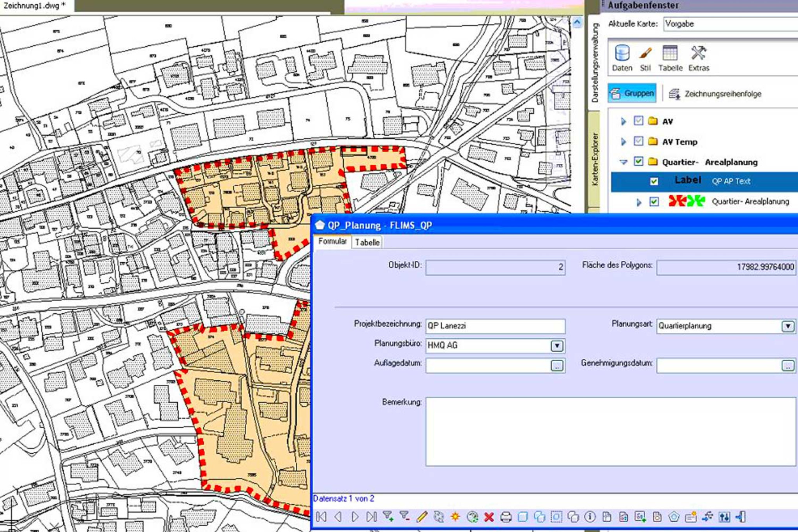The image size is (798, 532).
Task: Toggle AV layer group checkbox
Action: [x=638, y=121]
